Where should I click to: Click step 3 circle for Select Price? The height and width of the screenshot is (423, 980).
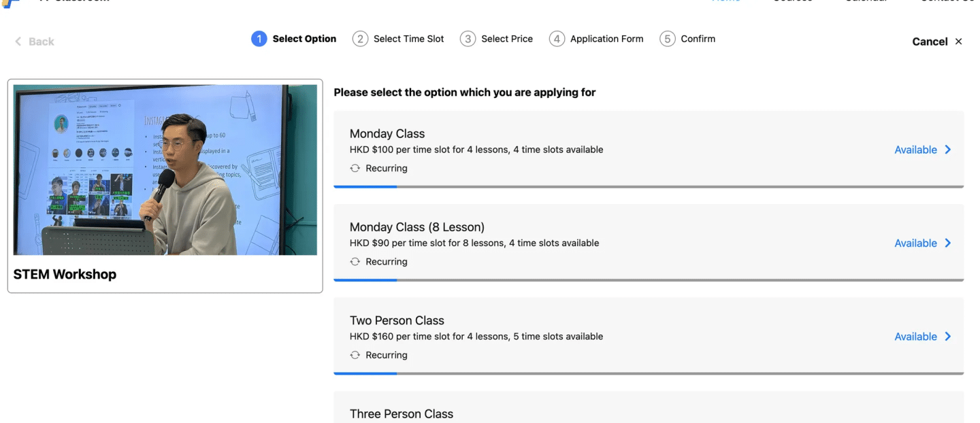468,39
